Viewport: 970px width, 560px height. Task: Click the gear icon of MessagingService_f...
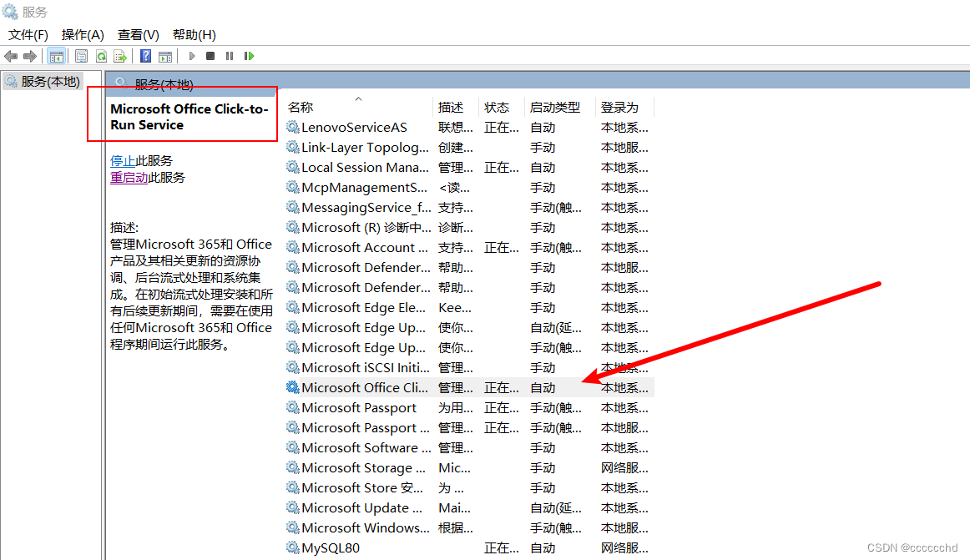click(293, 207)
